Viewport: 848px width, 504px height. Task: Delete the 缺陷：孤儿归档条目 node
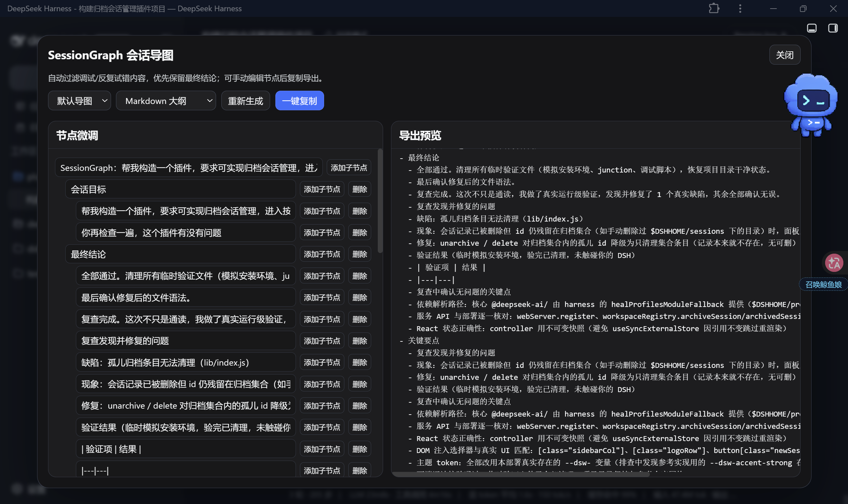pos(360,362)
